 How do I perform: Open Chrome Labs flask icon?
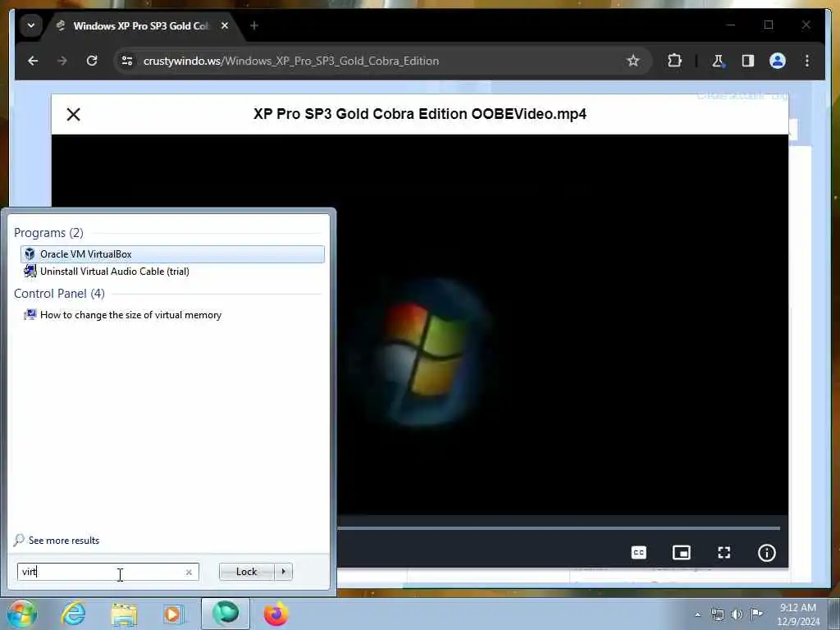[718, 61]
